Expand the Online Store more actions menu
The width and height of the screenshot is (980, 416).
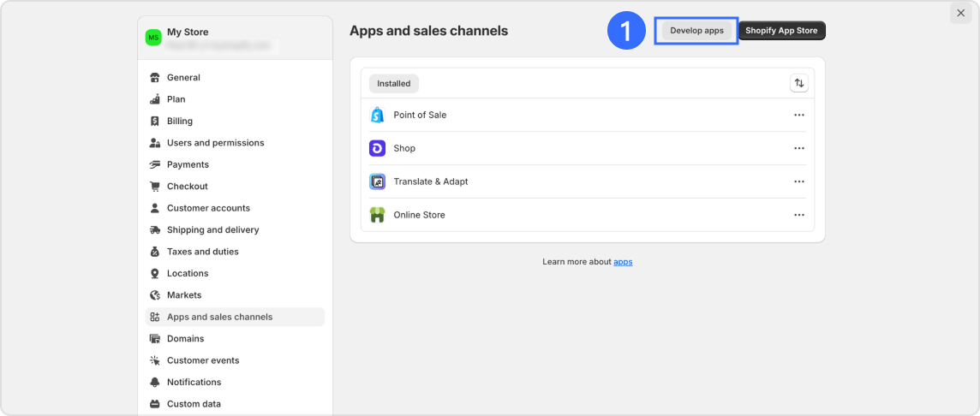[798, 215]
